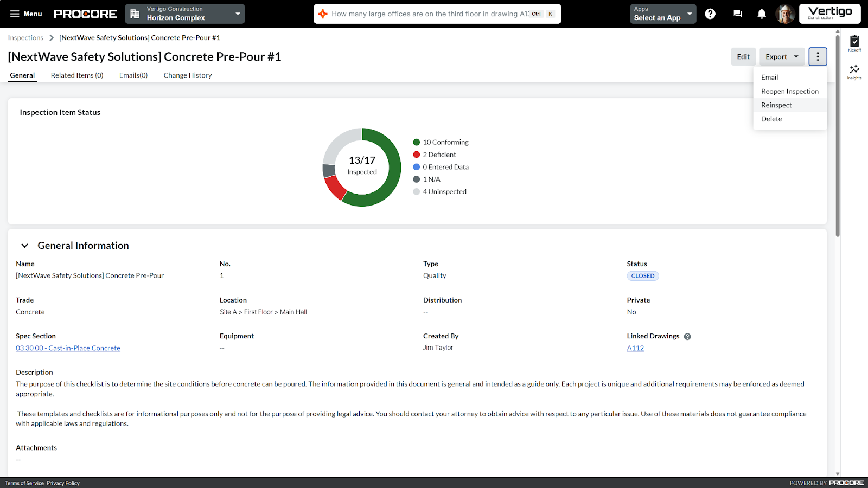Open the 03 30 00 - Cast-in-Place Concrete link
The image size is (868, 488).
68,348
